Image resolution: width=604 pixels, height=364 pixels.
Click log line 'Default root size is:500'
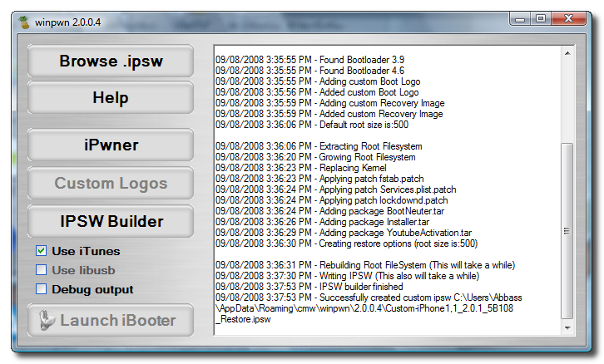312,125
